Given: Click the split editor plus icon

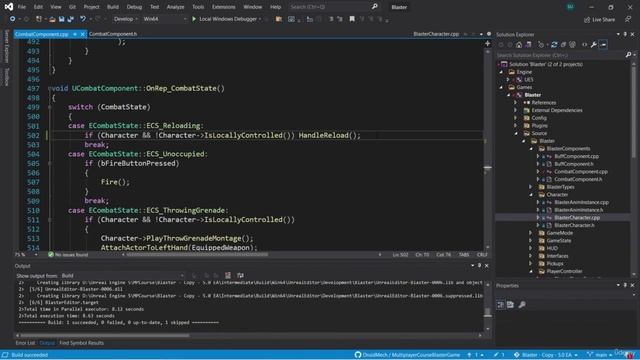Looking at the screenshot, I should [487, 43].
